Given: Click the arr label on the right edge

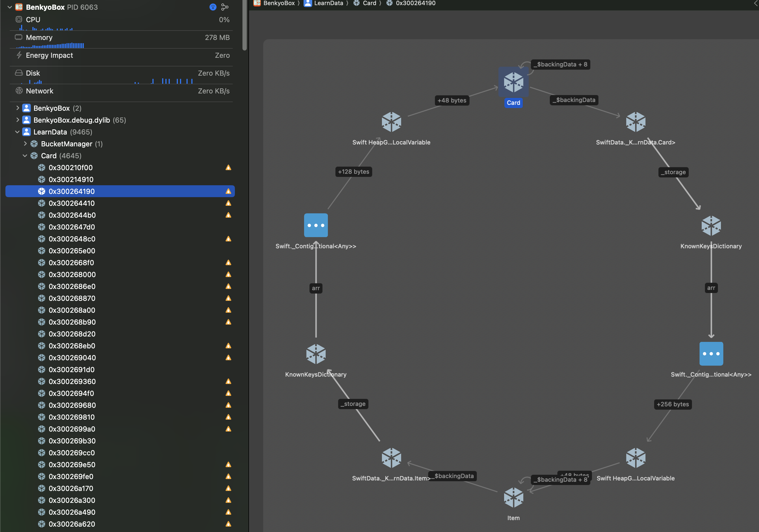Looking at the screenshot, I should coord(711,288).
